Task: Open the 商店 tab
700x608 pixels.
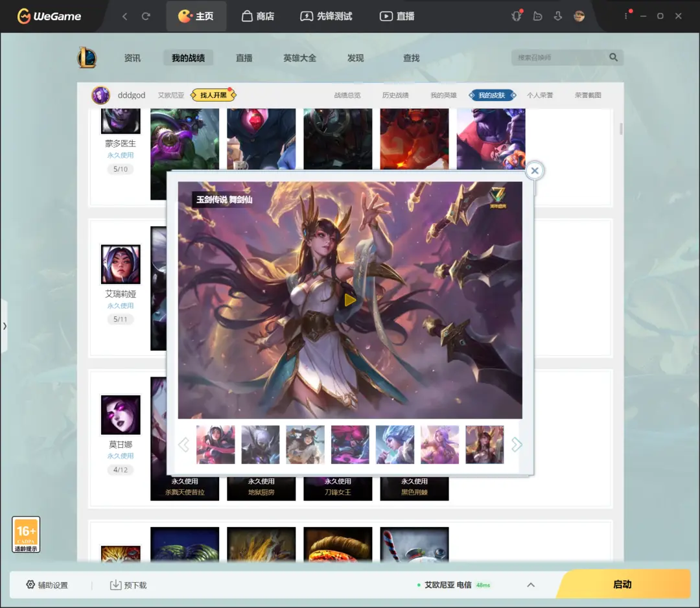Action: 258,16
